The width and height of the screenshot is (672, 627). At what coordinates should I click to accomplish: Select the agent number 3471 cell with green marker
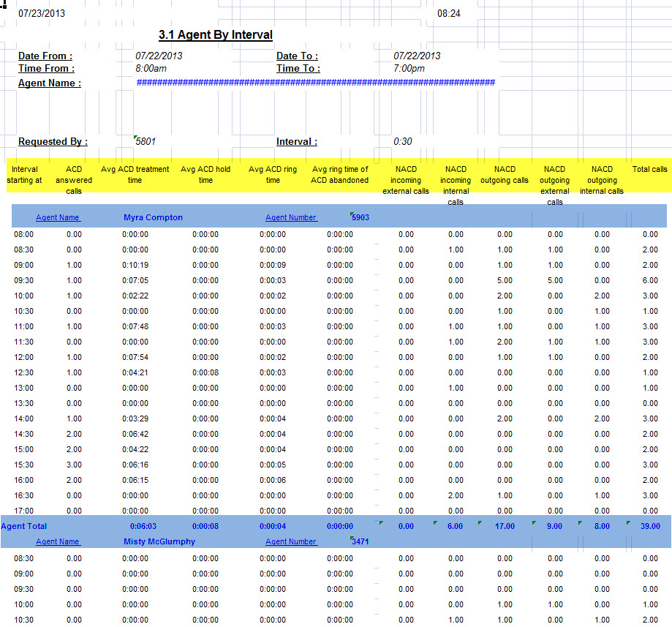360,542
